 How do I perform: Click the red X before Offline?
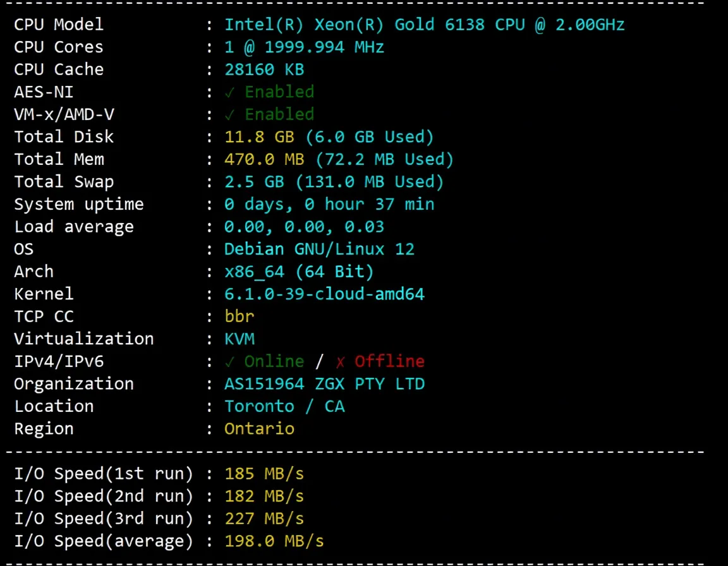coord(340,362)
